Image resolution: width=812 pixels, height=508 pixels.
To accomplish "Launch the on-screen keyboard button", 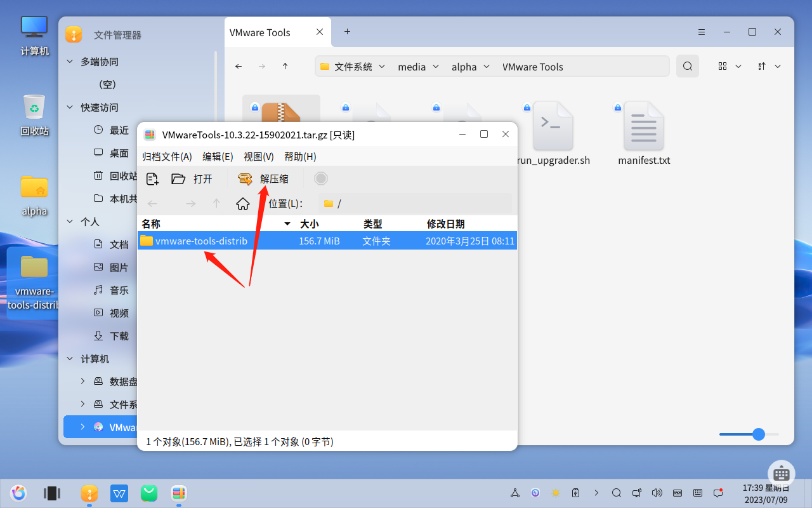I will tap(782, 474).
